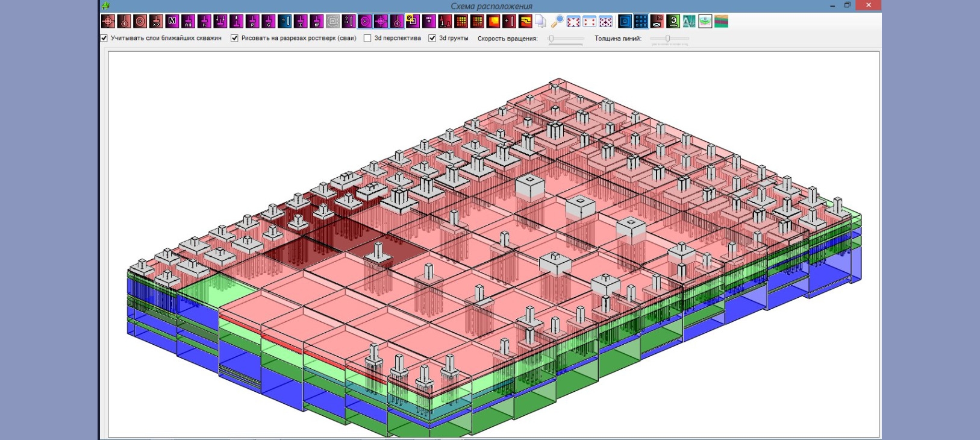Click the pile 'A-B' toolbar icon

(189, 22)
